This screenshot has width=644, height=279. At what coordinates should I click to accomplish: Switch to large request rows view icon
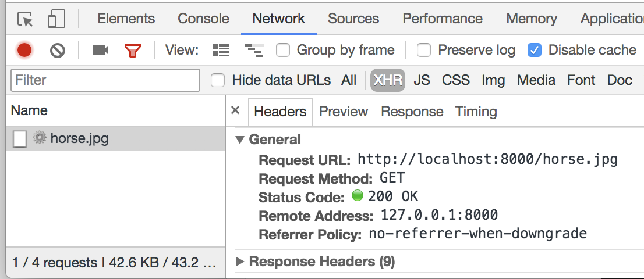tap(221, 51)
